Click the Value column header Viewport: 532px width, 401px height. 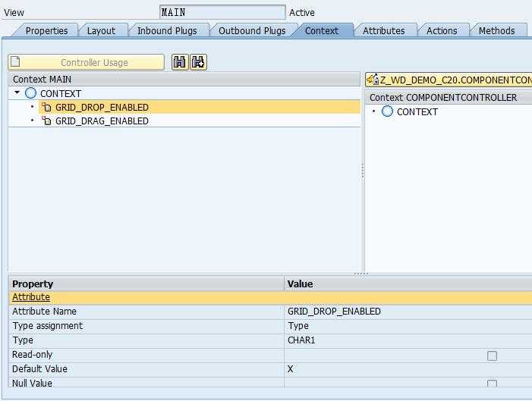[x=408, y=284]
